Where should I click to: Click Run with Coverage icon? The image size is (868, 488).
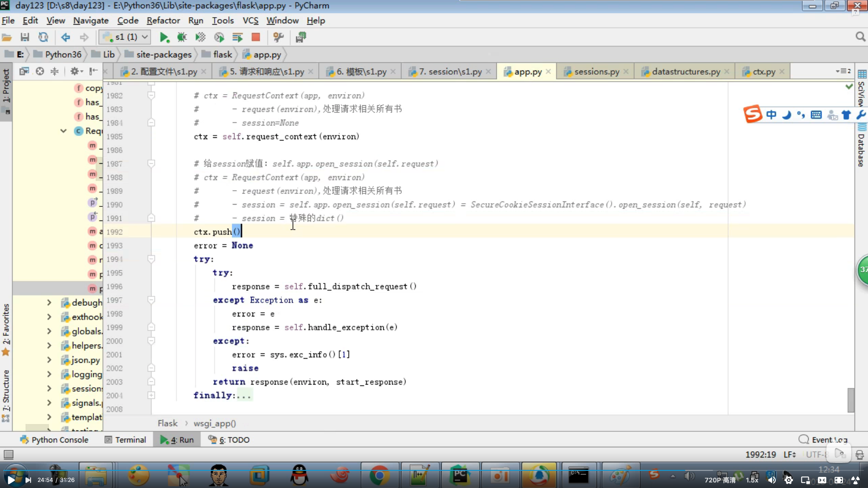click(200, 37)
